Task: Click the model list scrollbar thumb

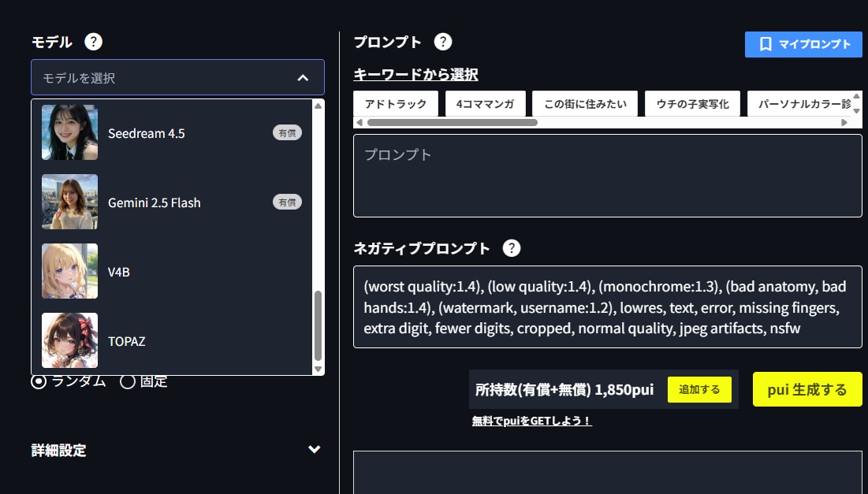Action: [x=318, y=326]
